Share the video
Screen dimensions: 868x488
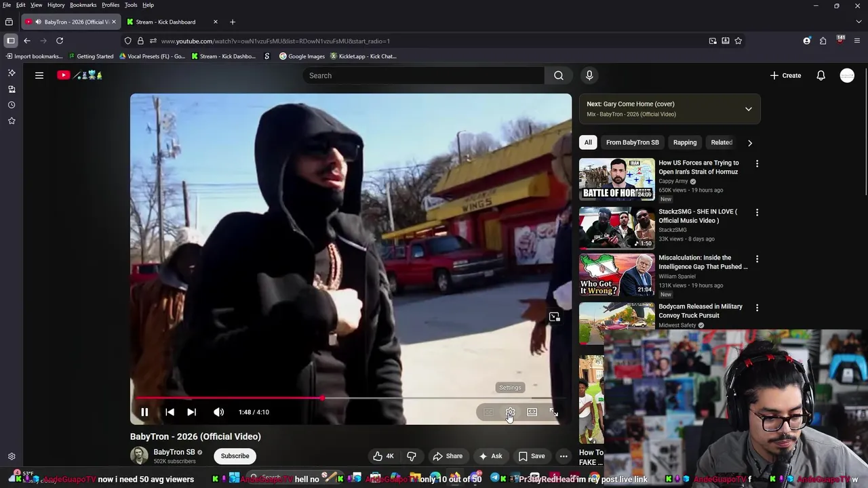pos(448,456)
